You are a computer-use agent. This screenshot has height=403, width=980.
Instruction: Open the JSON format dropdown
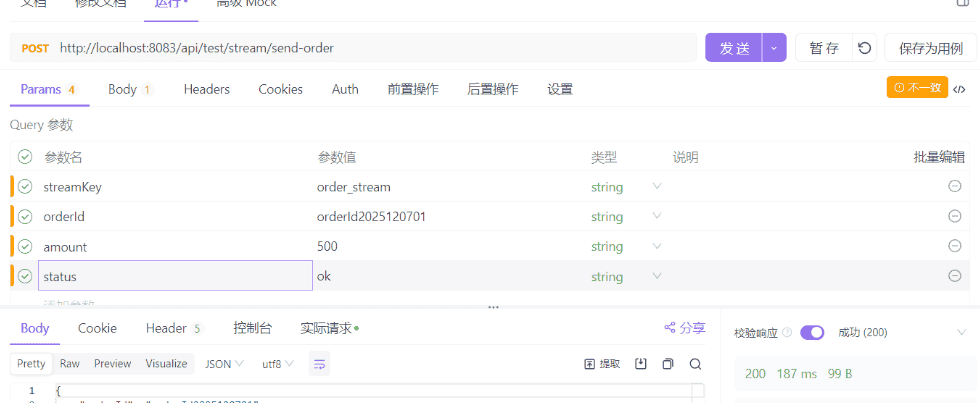click(x=224, y=364)
